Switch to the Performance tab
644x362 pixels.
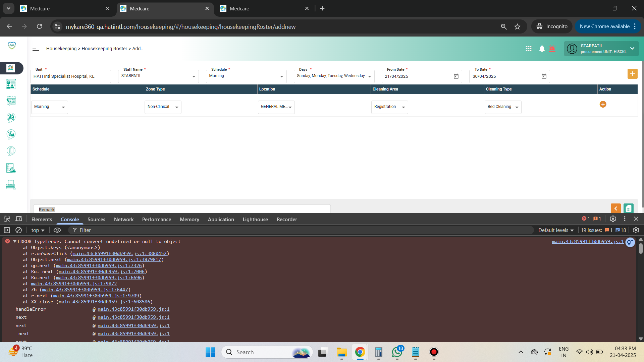(x=157, y=219)
